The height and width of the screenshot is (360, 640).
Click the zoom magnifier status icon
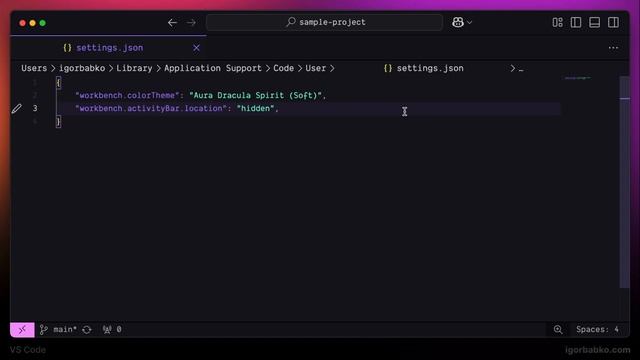point(558,329)
